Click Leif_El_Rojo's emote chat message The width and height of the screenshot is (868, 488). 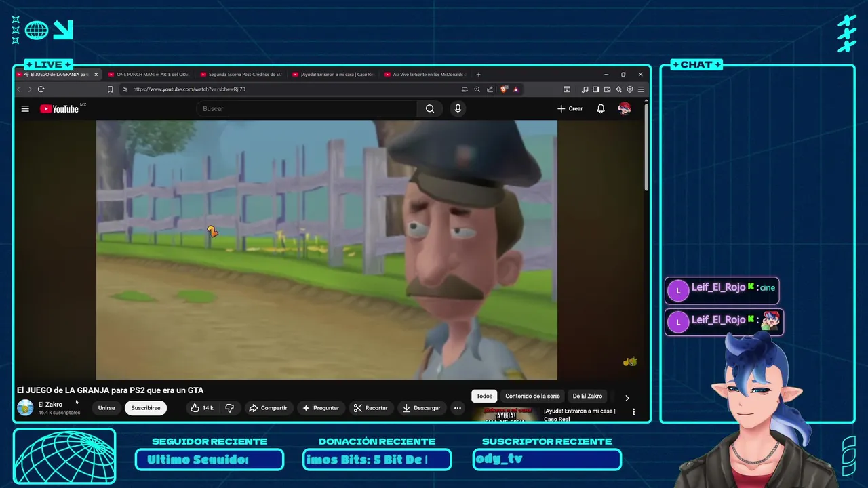tap(724, 322)
